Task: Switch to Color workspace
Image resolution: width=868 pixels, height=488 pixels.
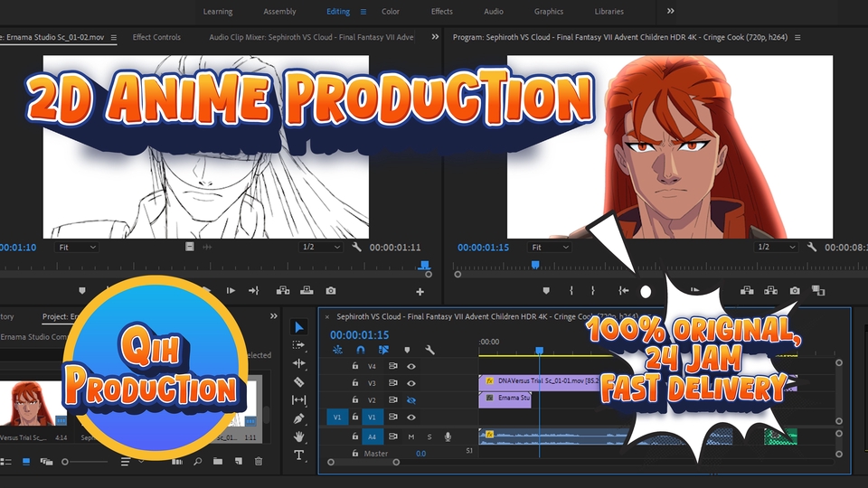Action: click(391, 12)
